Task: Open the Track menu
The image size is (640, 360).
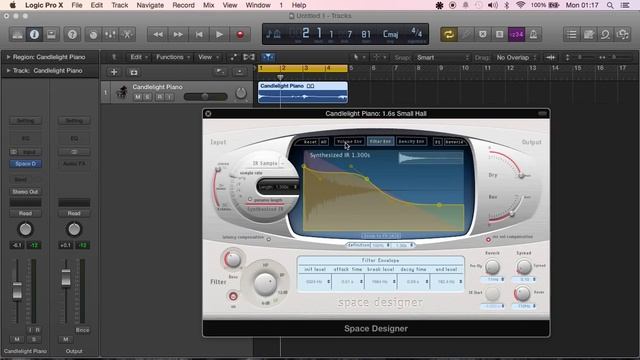Action: (x=120, y=5)
